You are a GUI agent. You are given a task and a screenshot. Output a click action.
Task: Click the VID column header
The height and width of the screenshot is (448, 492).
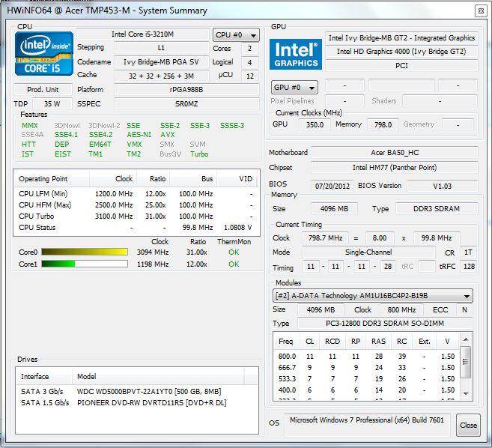pos(237,179)
